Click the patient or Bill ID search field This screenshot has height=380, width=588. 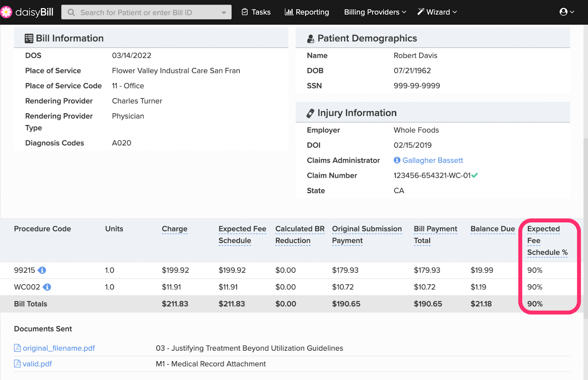[146, 13]
